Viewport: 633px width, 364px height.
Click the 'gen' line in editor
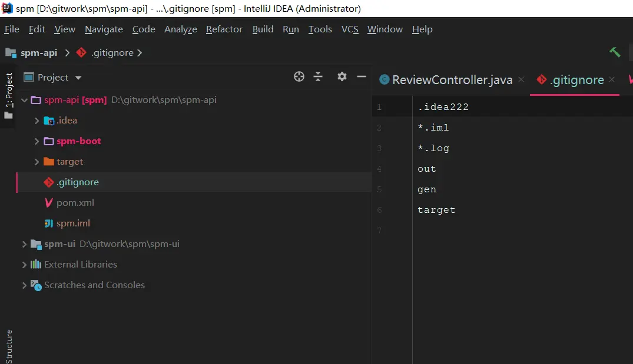point(427,189)
